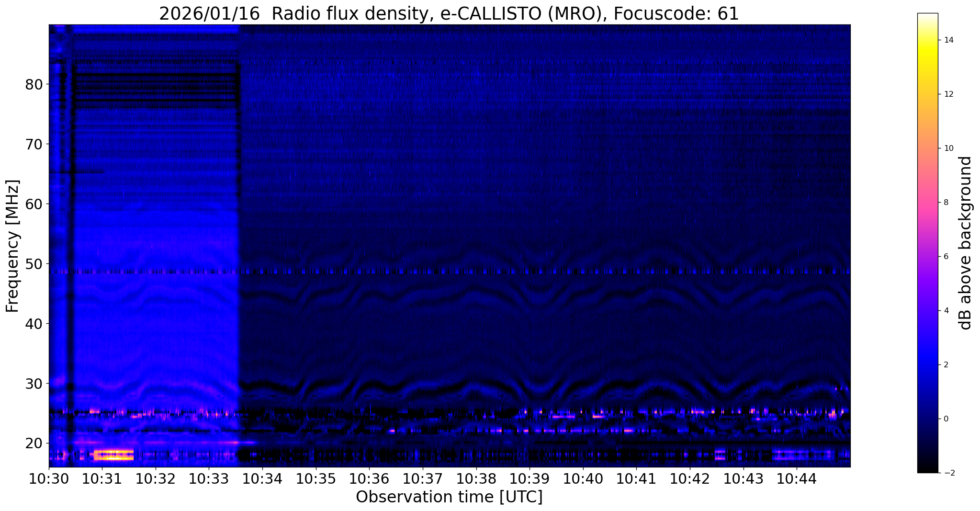This screenshot has width=980, height=511.
Task: Click the 'dB above background' colorbar label
Action: click(966, 243)
